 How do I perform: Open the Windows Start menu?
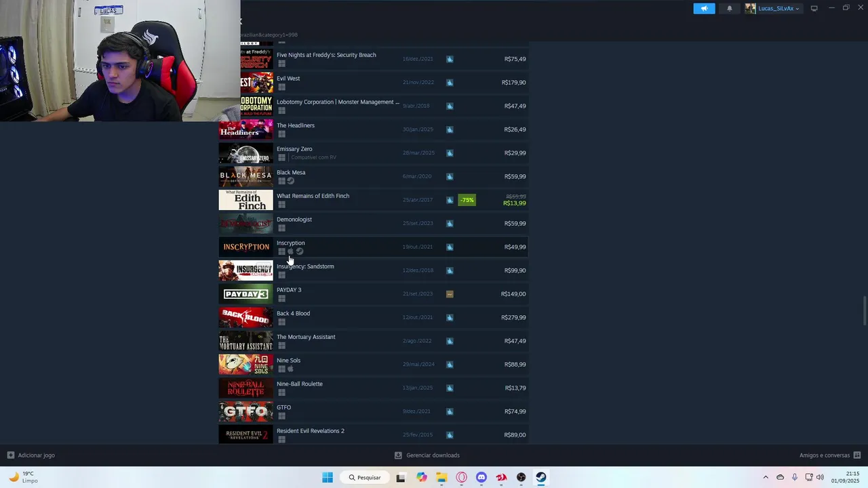click(x=328, y=477)
